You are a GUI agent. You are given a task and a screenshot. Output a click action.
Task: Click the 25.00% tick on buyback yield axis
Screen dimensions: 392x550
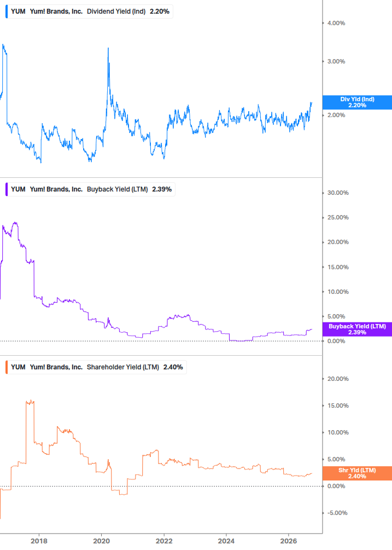(x=338, y=217)
